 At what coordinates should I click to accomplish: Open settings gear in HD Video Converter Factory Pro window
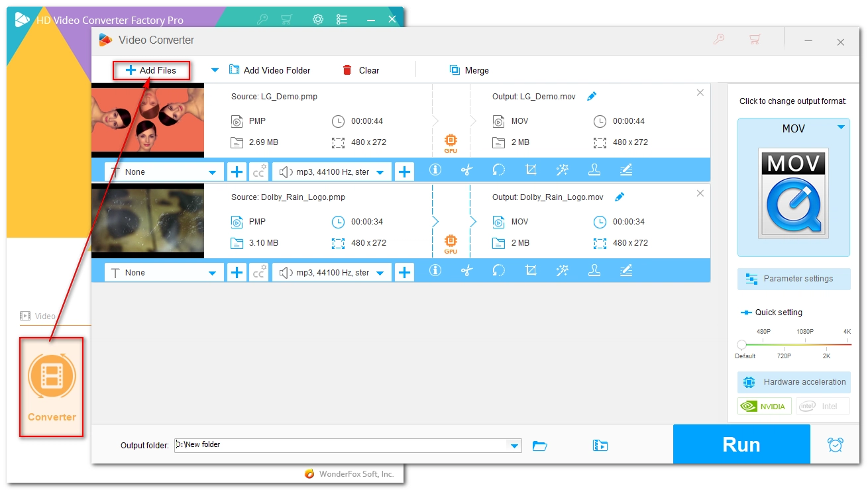click(x=318, y=19)
